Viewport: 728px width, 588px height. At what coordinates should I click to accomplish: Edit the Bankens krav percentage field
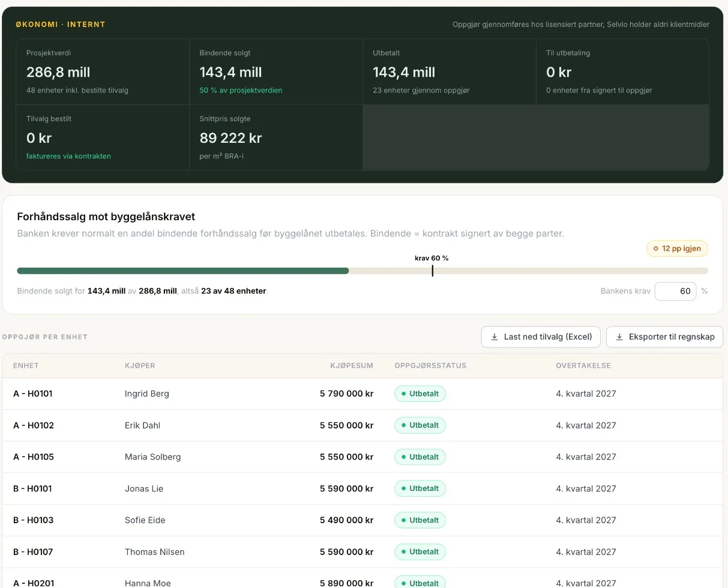[676, 291]
